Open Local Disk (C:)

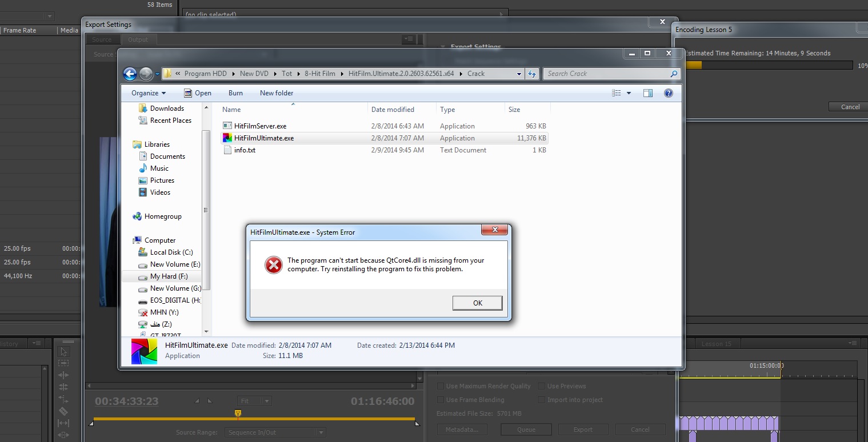[171, 252]
